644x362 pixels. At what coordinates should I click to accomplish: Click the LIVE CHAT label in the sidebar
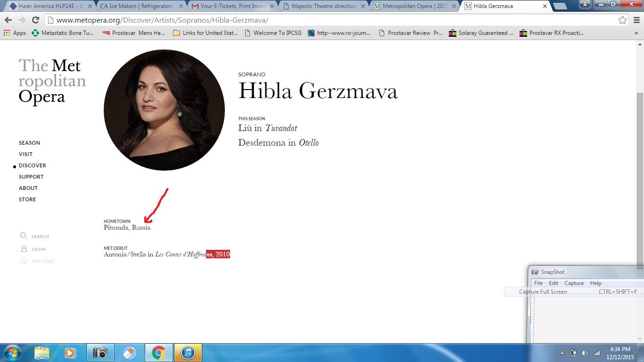[x=43, y=261]
